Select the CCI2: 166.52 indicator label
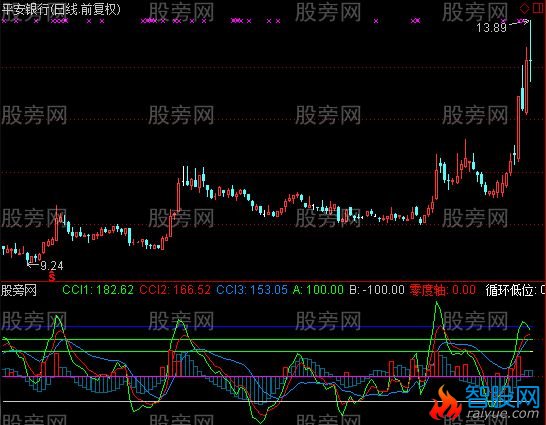The width and height of the screenshot is (546, 425). 175,290
